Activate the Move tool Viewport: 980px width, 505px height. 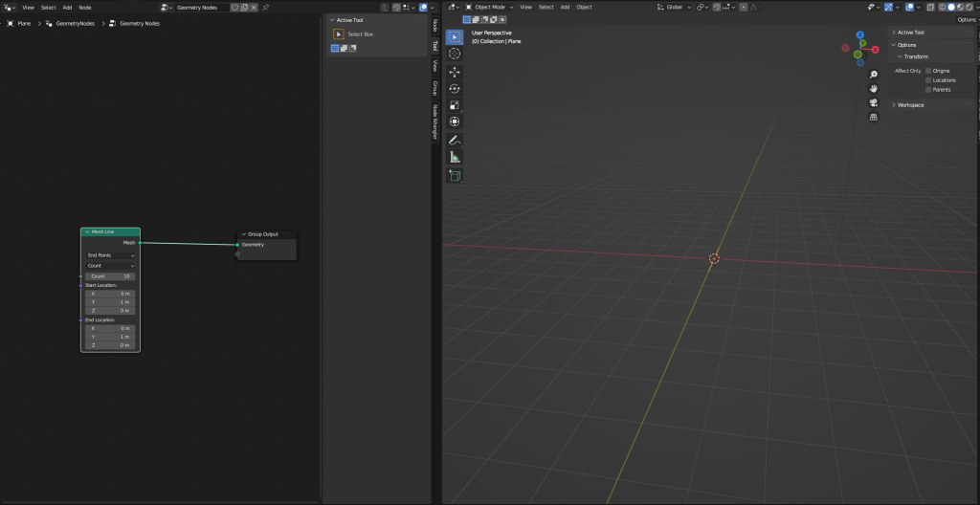pos(455,72)
